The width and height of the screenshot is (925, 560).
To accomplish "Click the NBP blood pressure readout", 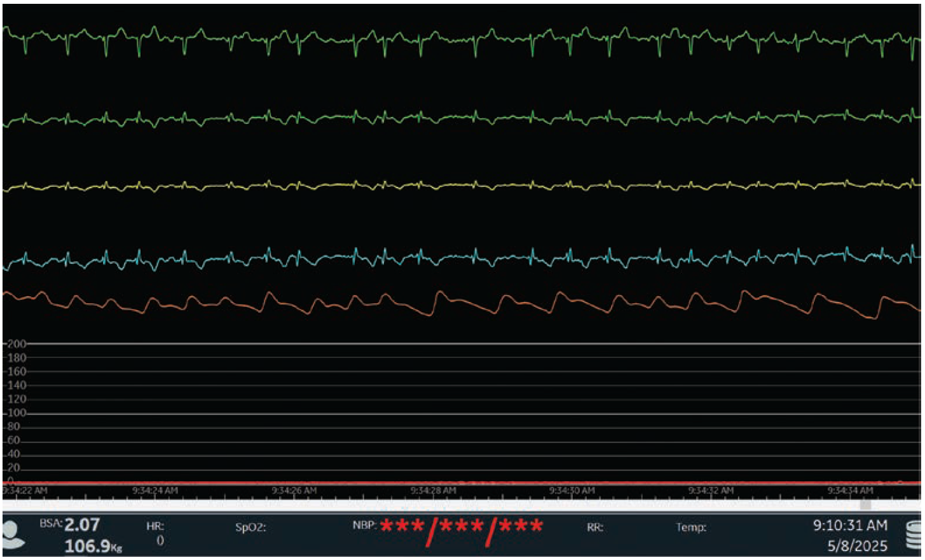I will pyautogui.click(x=448, y=528).
